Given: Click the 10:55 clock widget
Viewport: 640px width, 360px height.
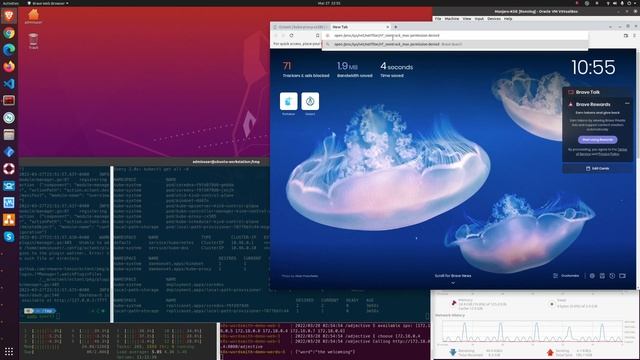Looking at the screenshot, I should [x=593, y=67].
